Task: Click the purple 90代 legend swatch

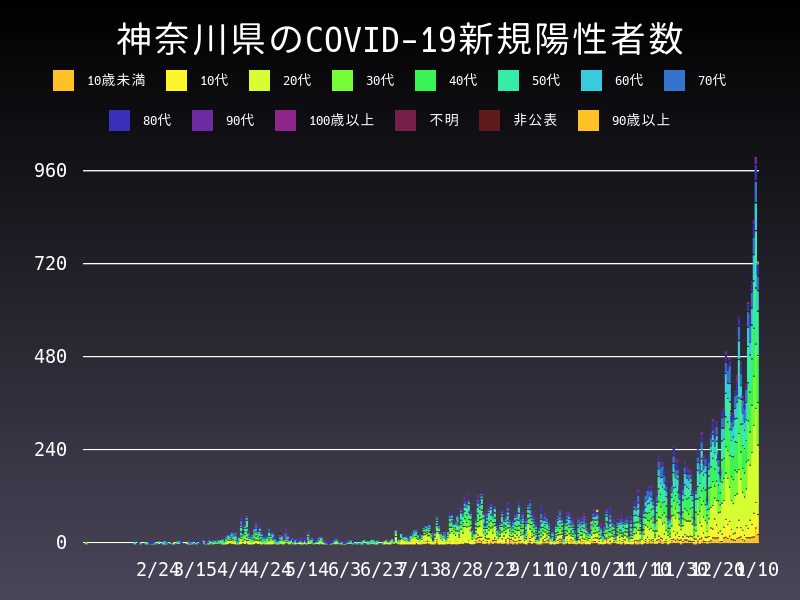Action: point(203,120)
